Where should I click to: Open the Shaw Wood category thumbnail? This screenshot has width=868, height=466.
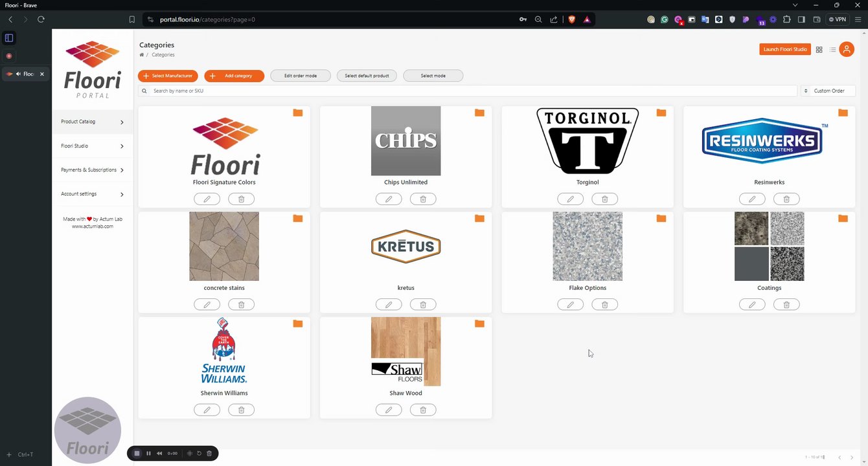tap(405, 351)
